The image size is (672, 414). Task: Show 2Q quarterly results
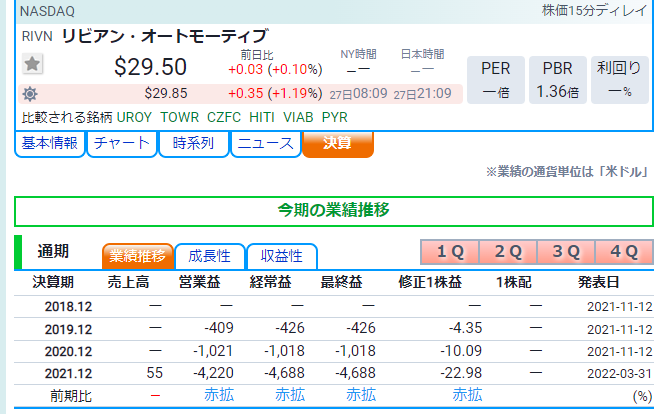[x=508, y=252]
